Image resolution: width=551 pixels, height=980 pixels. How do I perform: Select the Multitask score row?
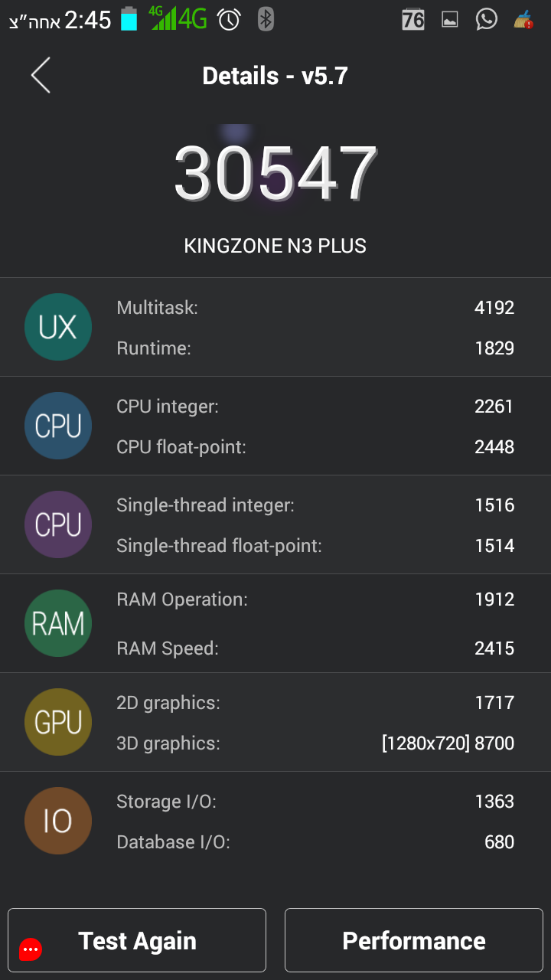(315, 308)
